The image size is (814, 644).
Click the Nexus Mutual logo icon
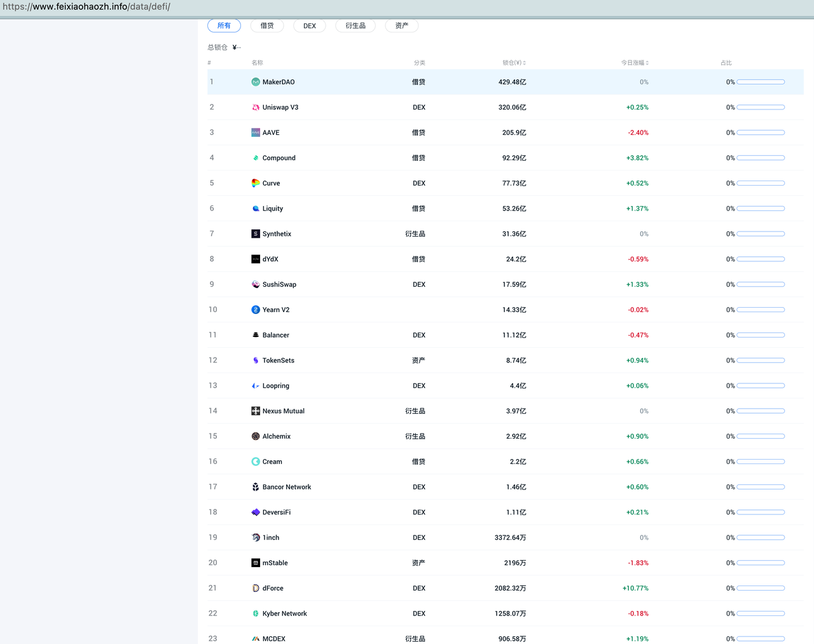256,411
